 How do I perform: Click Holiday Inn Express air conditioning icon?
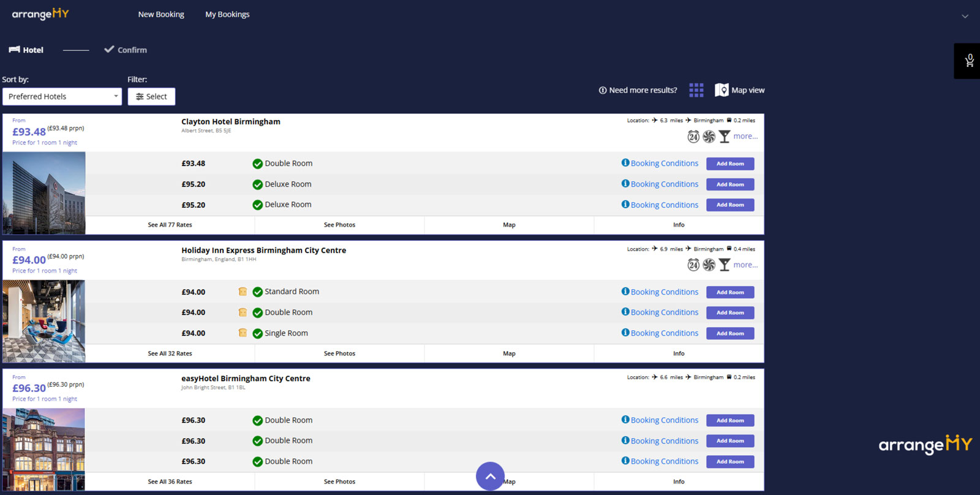point(709,265)
